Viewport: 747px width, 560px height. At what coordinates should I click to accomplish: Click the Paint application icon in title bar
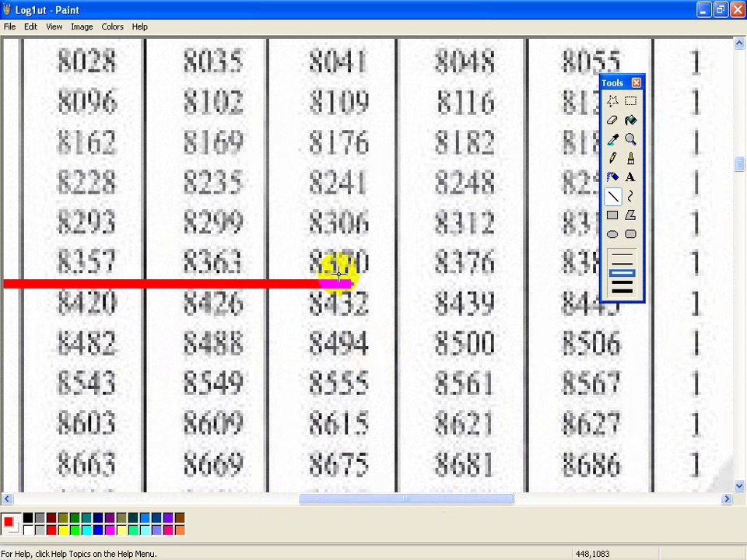(x=7, y=9)
